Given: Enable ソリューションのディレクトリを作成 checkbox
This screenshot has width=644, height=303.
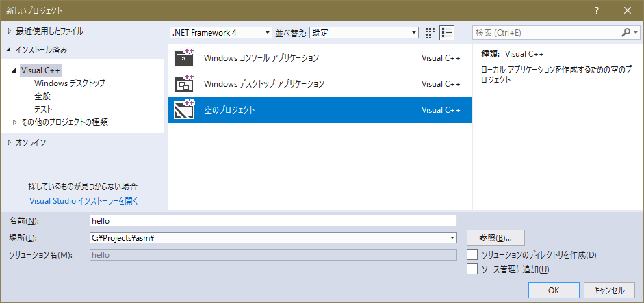Looking at the screenshot, I should pyautogui.click(x=472, y=254).
